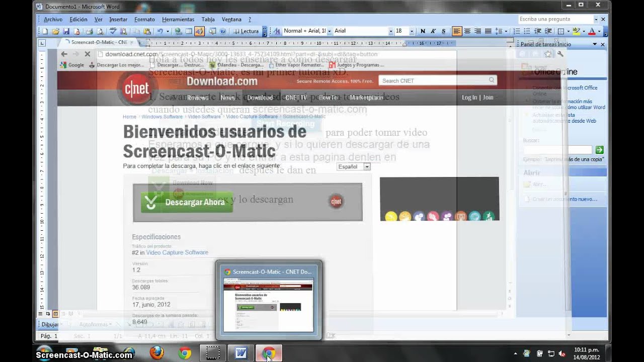Open the Tabla menu
This screenshot has height=362, width=644.
pos(208,19)
